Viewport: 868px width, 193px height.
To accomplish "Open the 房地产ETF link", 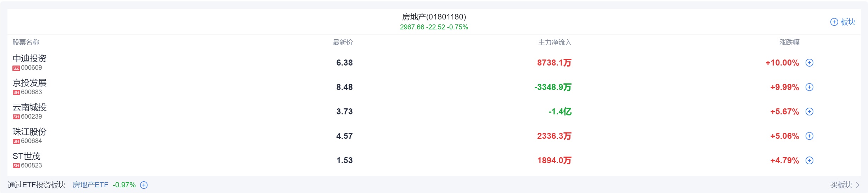I will click(90, 185).
